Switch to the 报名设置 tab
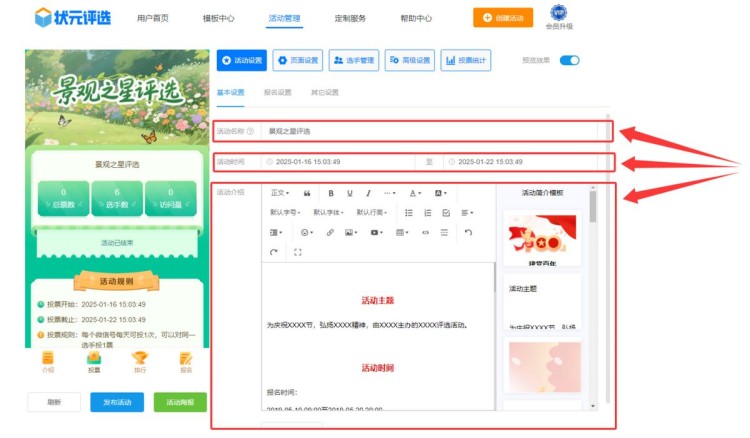 click(277, 92)
